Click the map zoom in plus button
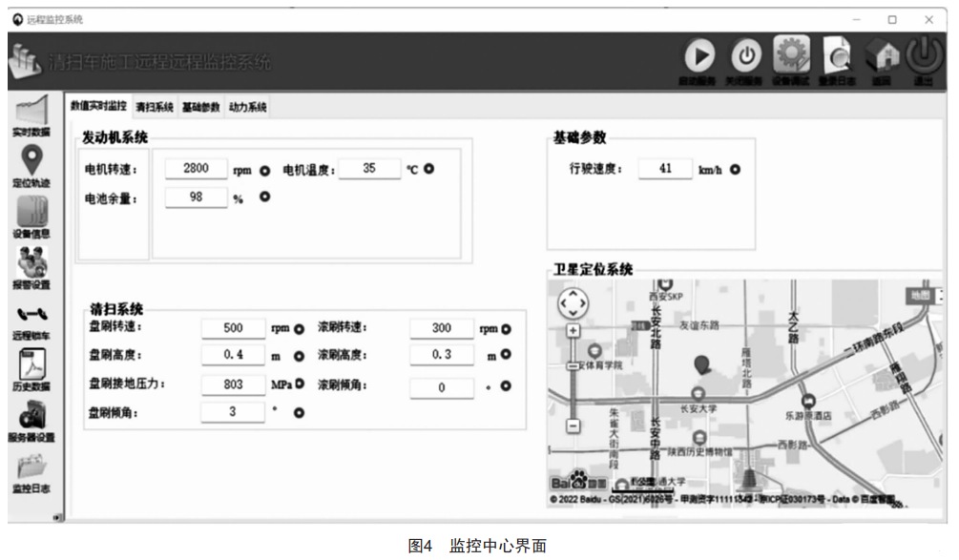 [573, 330]
